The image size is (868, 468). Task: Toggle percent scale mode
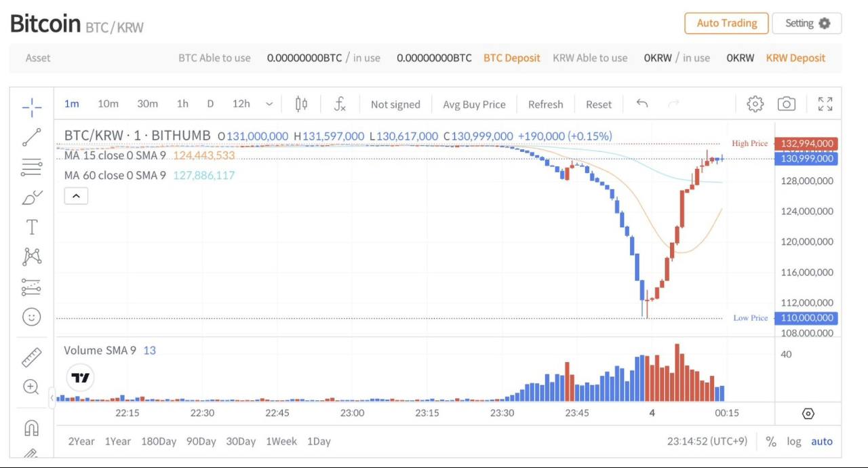pos(771,442)
